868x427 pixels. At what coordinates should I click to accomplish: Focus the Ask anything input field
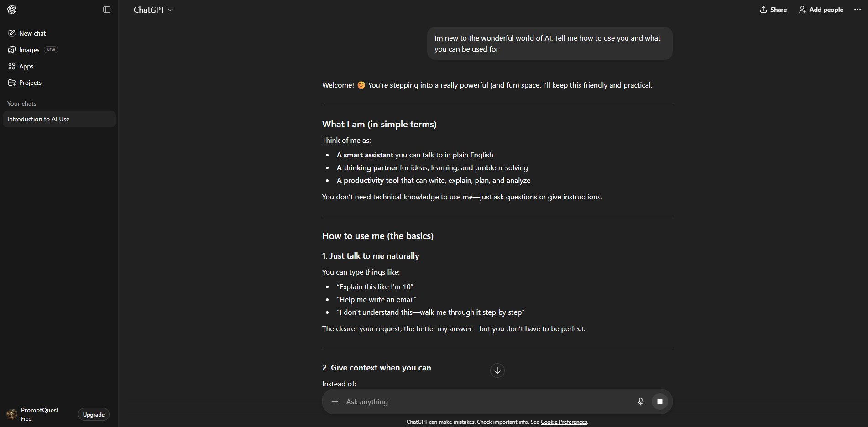pyautogui.click(x=484, y=401)
